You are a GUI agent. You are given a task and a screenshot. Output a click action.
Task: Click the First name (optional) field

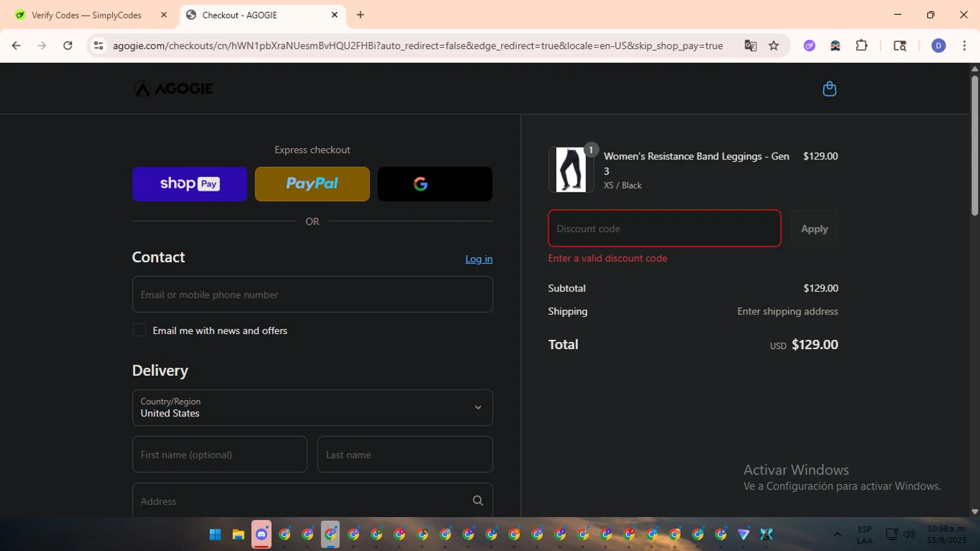(220, 454)
